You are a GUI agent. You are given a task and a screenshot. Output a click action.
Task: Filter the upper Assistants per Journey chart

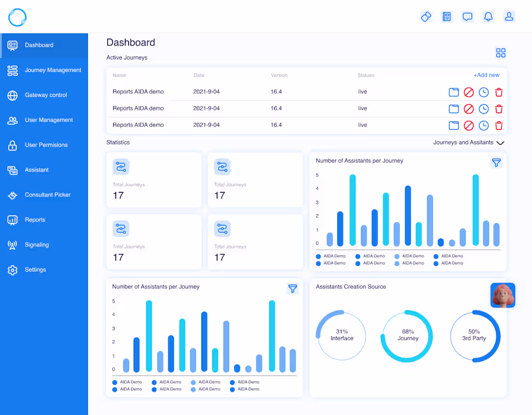496,163
